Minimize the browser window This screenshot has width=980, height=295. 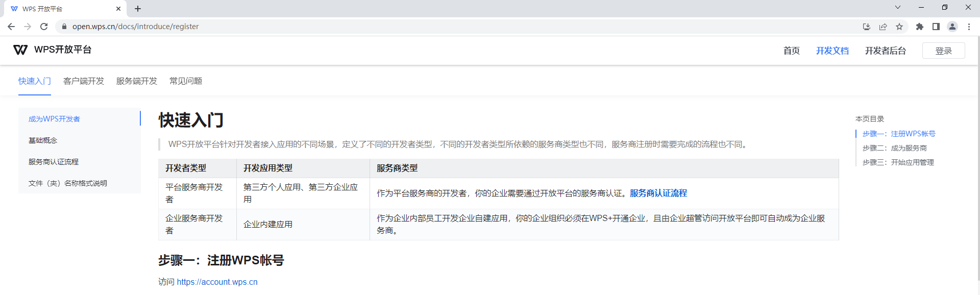tap(921, 7)
